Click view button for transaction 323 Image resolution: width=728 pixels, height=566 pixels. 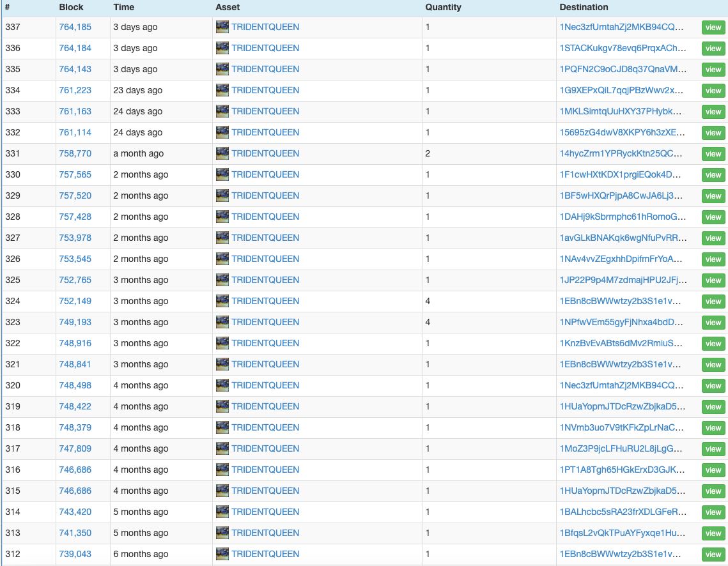(x=713, y=323)
